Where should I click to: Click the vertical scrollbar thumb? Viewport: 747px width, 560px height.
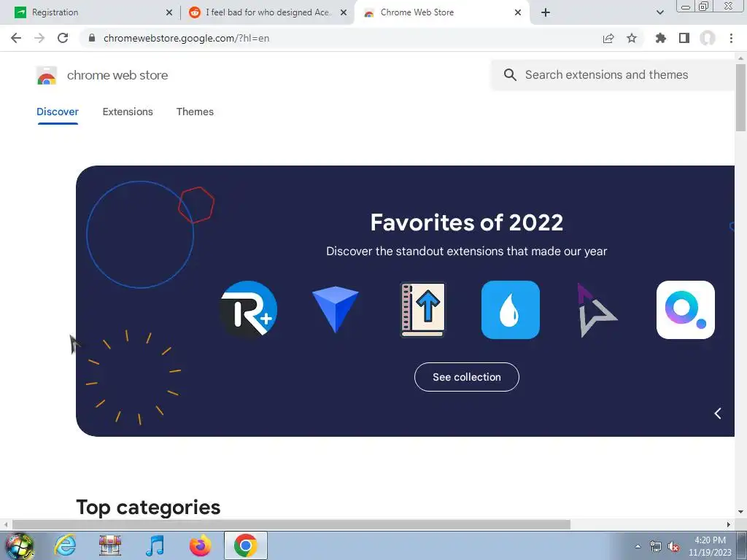pos(740,97)
